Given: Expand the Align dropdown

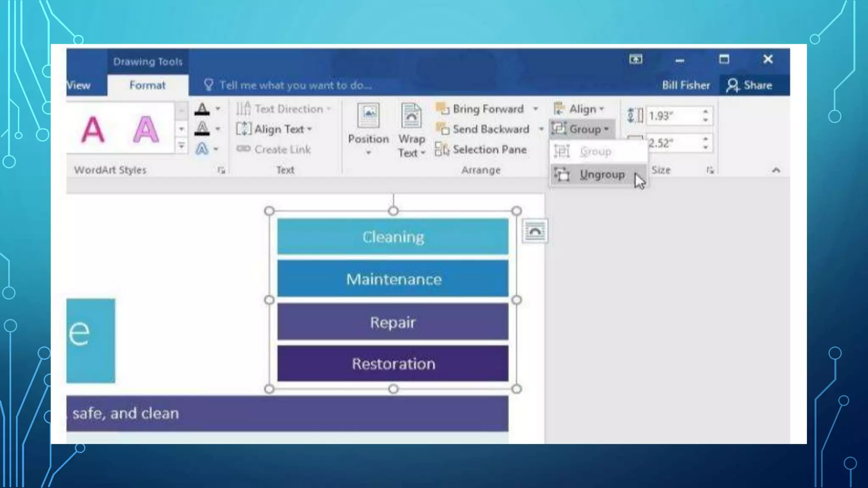Looking at the screenshot, I should click(x=579, y=109).
